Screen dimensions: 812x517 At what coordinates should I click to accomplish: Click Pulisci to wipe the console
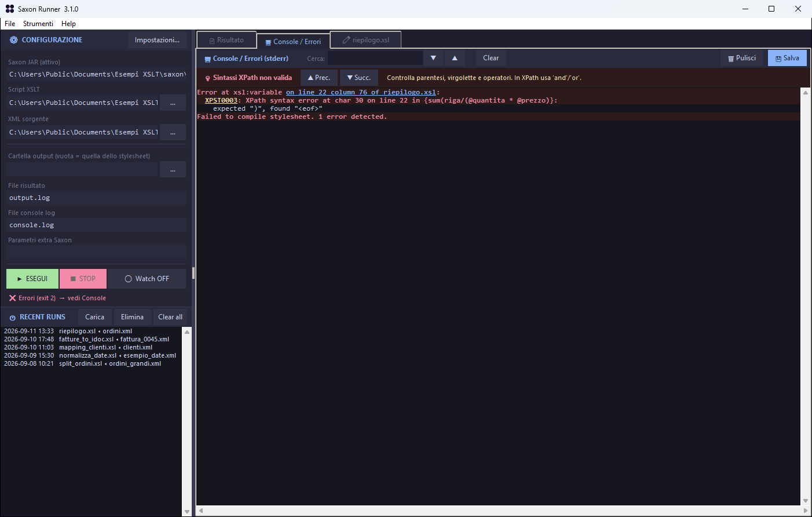[x=742, y=58]
